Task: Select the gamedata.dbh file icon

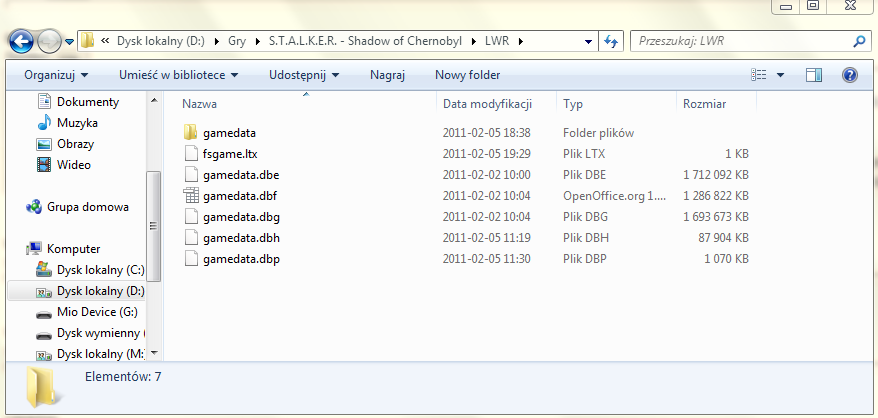Action: pyautogui.click(x=191, y=238)
